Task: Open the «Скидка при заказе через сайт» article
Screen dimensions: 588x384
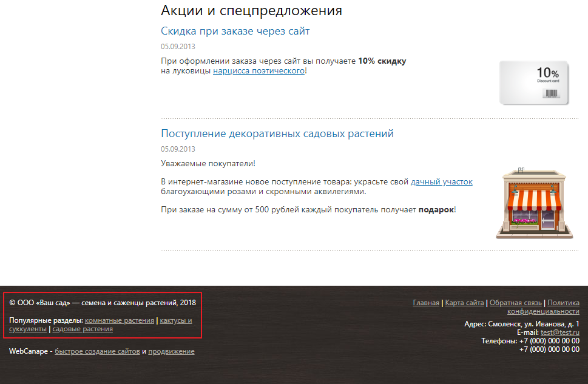Action: tap(235, 31)
